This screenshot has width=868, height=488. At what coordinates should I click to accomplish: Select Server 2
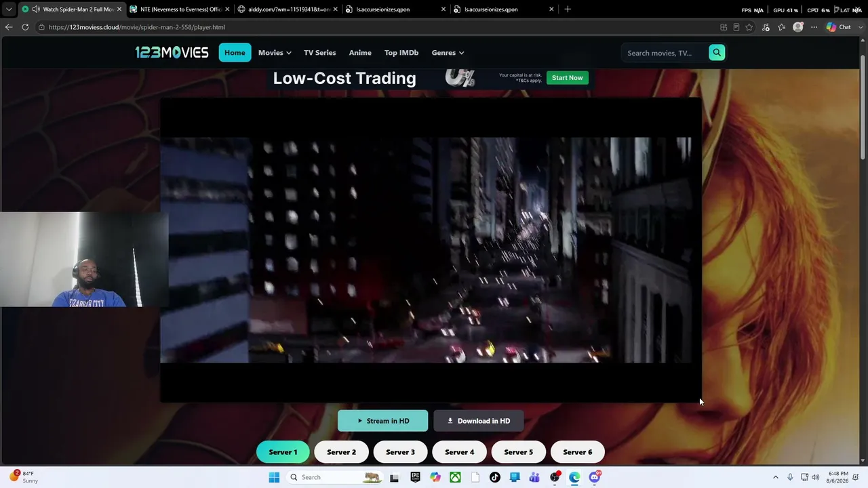click(x=341, y=452)
